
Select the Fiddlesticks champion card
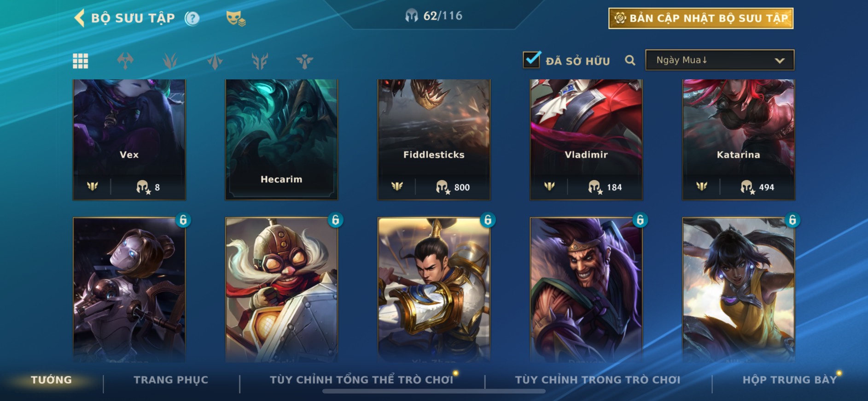pos(434,140)
